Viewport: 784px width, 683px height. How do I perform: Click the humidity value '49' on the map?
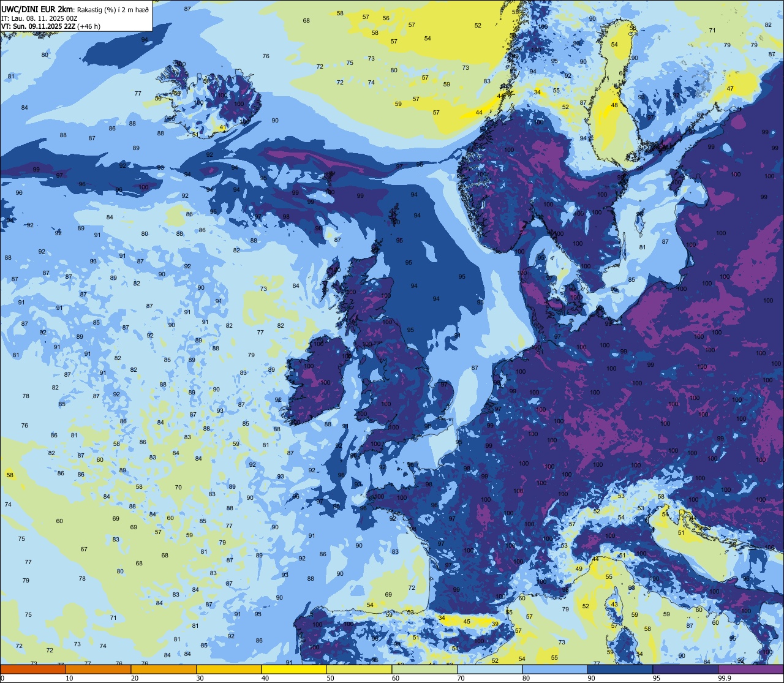point(579,569)
